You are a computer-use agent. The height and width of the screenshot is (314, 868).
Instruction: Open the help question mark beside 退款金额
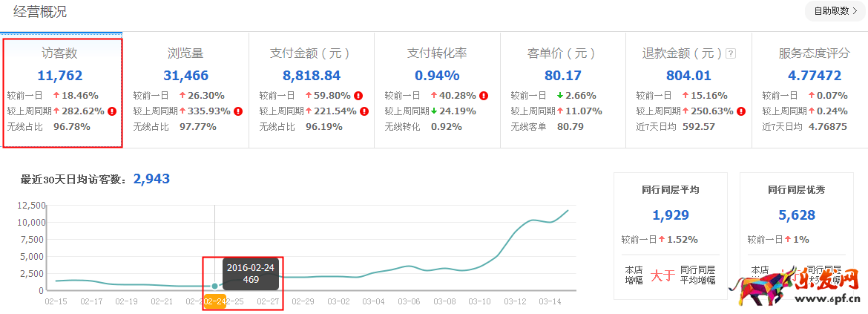pyautogui.click(x=731, y=54)
